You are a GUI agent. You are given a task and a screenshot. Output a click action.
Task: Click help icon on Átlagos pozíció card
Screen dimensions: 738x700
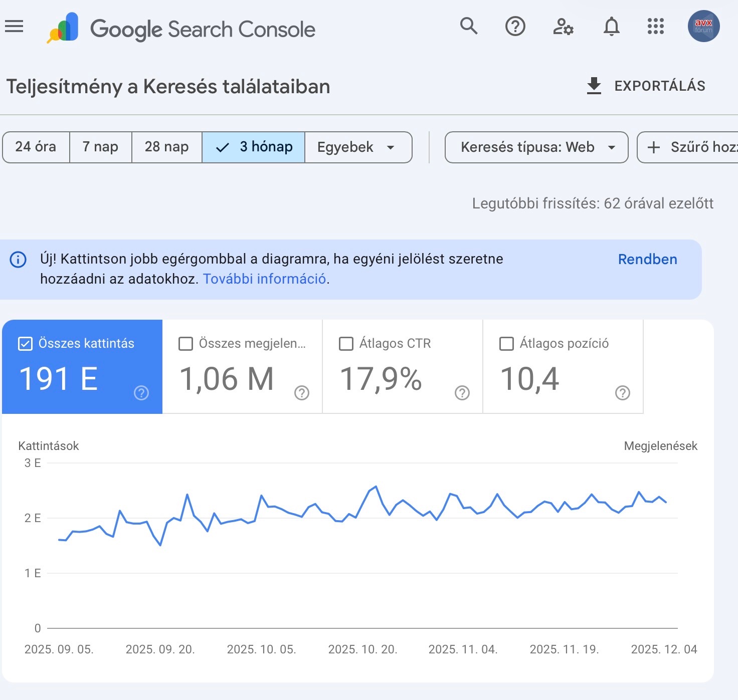(622, 393)
